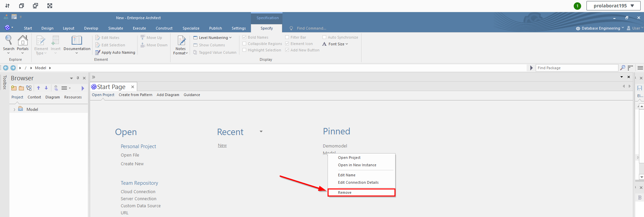
Task: Toggle Bold Names checkbox
Action: (244, 37)
